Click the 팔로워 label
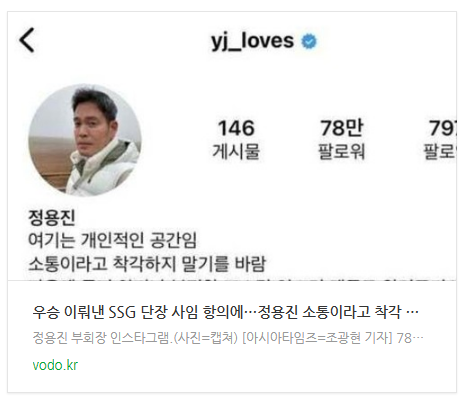Viewport: 467px width, 402px height. (x=342, y=152)
